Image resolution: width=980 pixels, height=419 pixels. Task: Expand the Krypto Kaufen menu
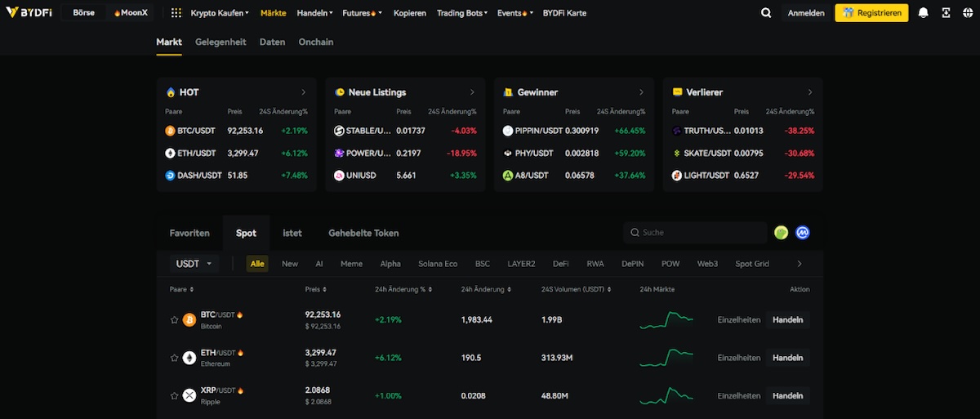point(219,13)
